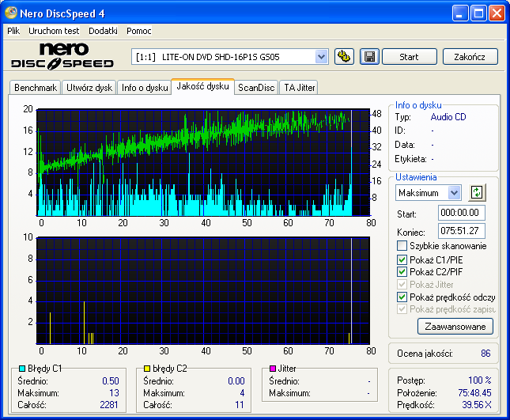
Task: Click the Położenie value 75:48.45
Action: tap(474, 392)
